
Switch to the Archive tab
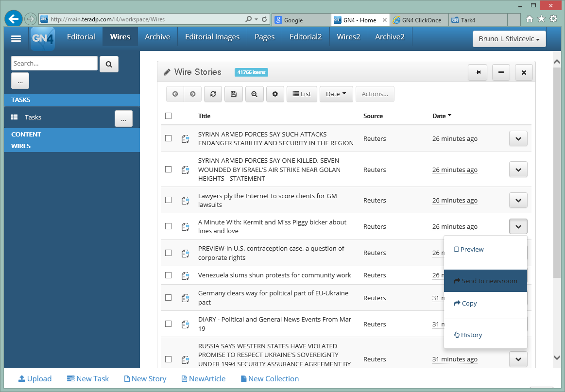click(157, 37)
